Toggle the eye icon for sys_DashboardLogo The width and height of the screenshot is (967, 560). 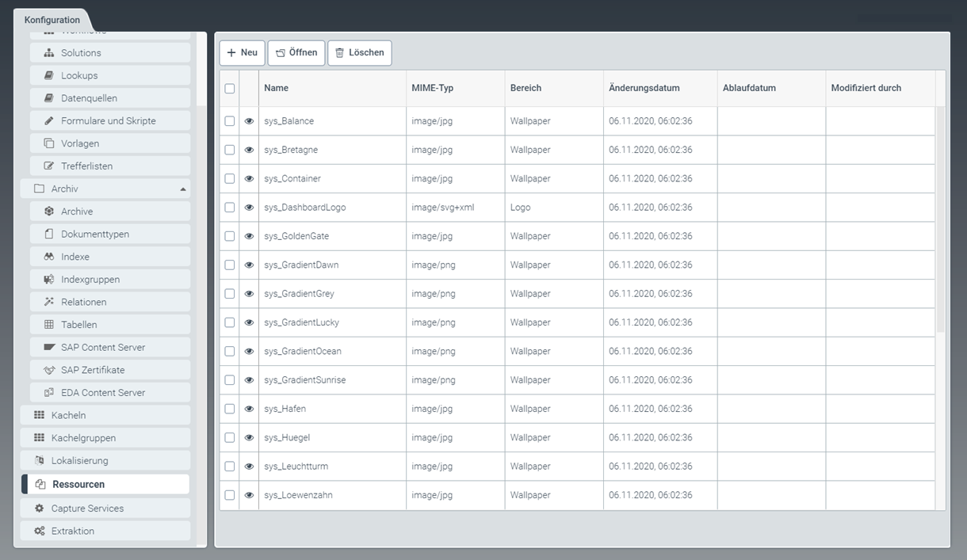tap(249, 208)
